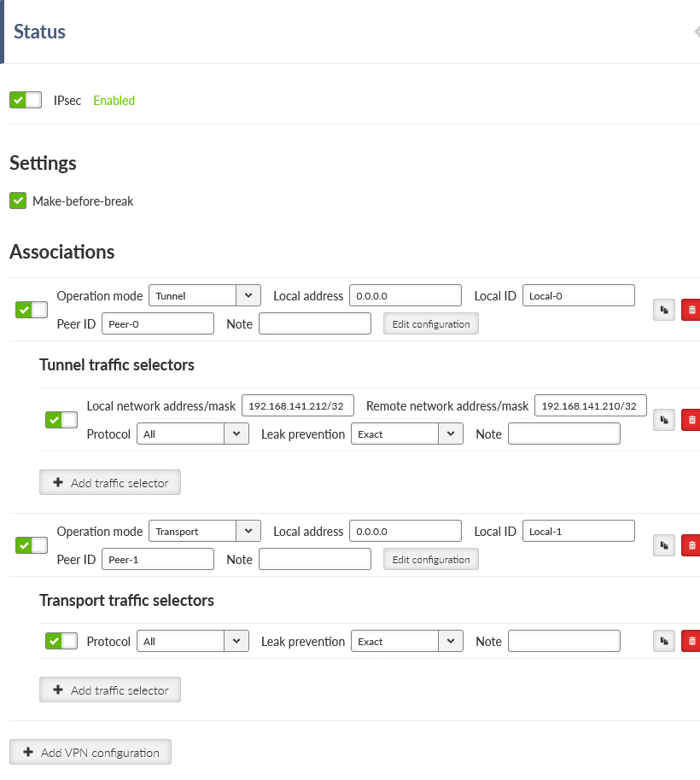Duplicate the transport traffic selector row
Viewport: 700px width, 780px height.
(x=663, y=641)
